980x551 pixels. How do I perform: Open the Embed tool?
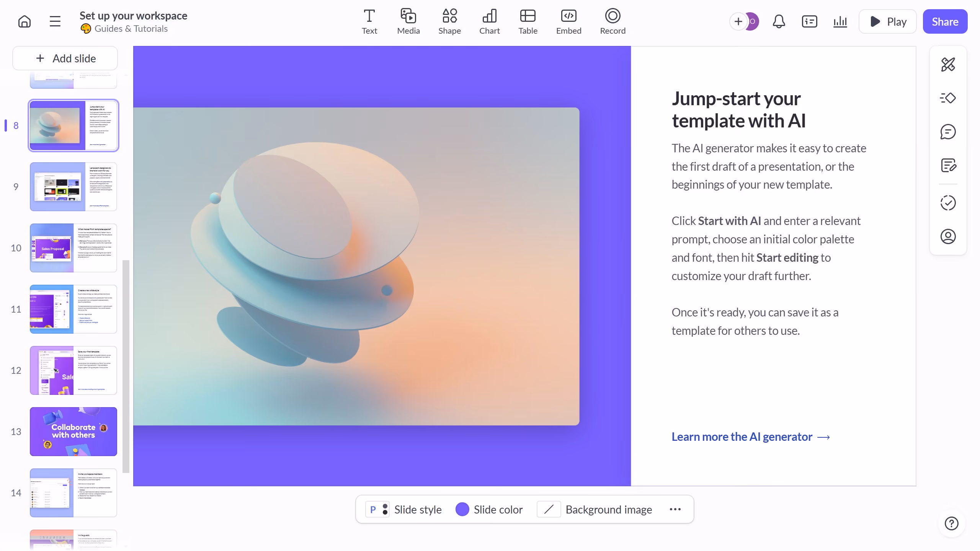(568, 22)
